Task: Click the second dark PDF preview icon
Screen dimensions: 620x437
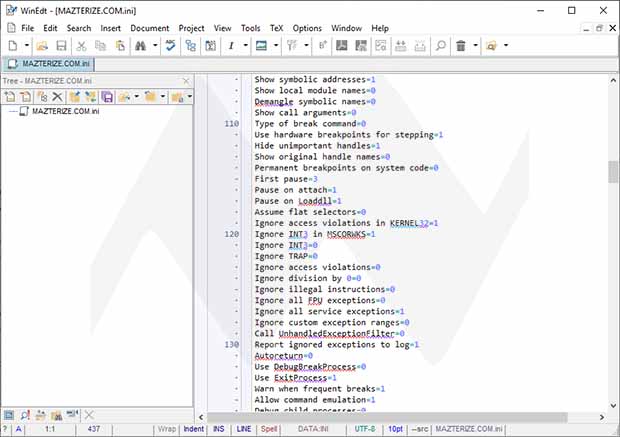Action: pos(361,45)
